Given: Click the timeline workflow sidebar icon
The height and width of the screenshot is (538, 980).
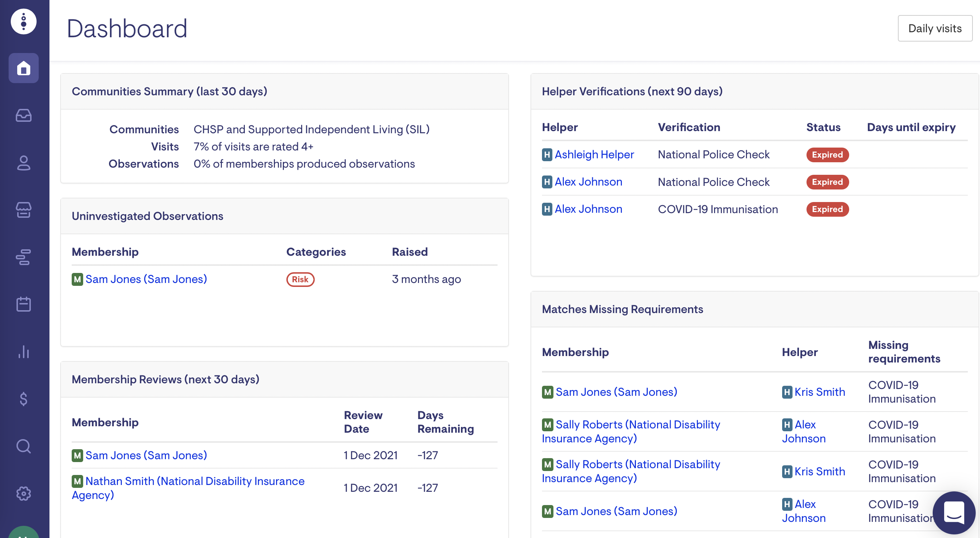Looking at the screenshot, I should tap(24, 257).
